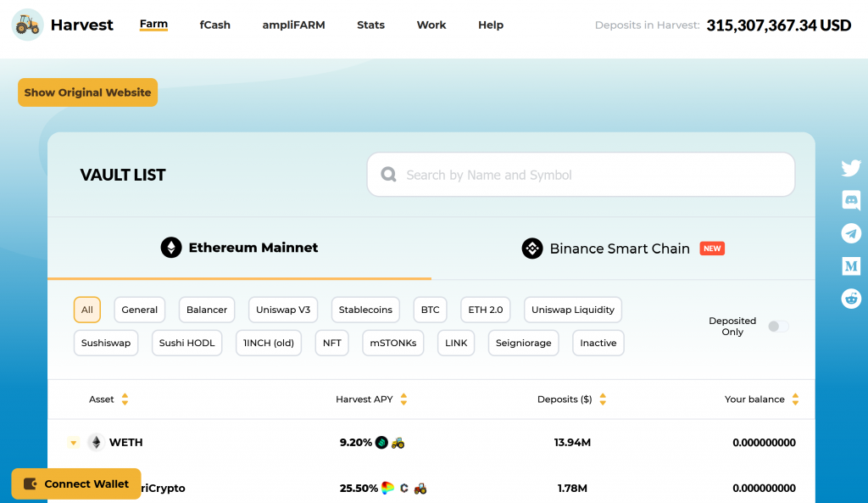Click the 13.94M deposits value
The height and width of the screenshot is (503, 868).
[572, 443]
